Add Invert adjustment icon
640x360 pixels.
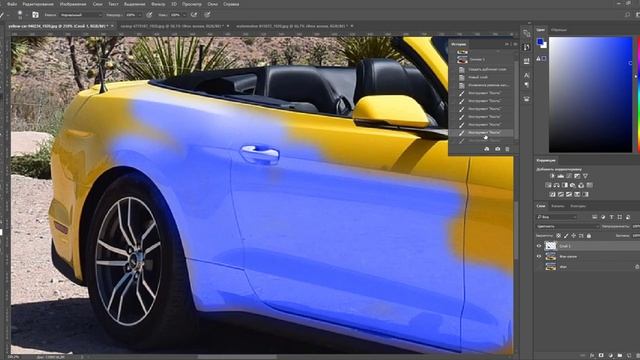(552, 194)
